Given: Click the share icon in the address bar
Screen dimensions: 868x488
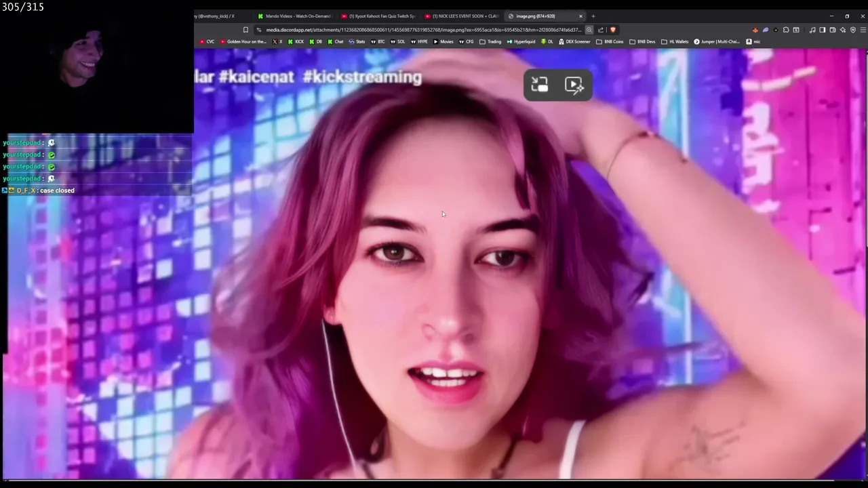Looking at the screenshot, I should pyautogui.click(x=601, y=30).
